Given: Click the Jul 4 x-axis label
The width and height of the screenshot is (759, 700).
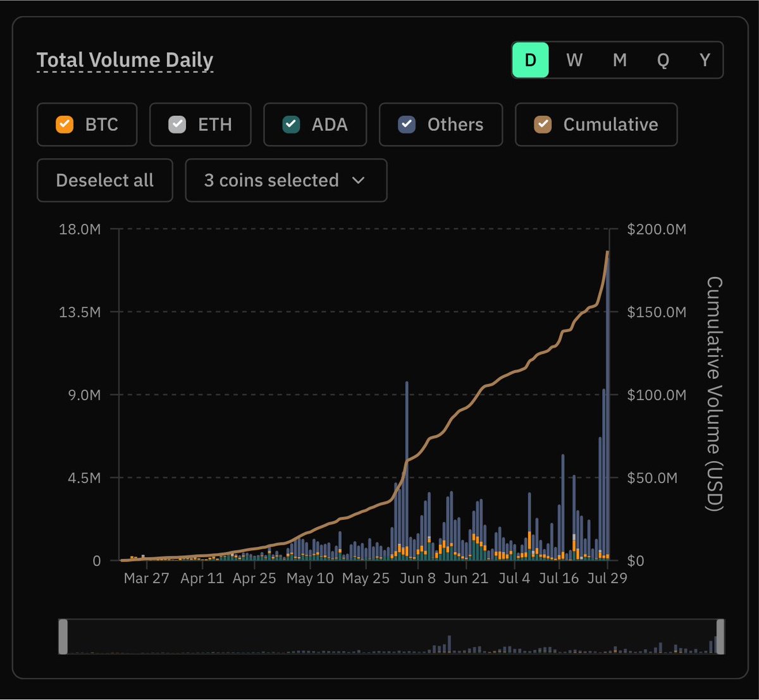Looking at the screenshot, I should coord(514,578).
